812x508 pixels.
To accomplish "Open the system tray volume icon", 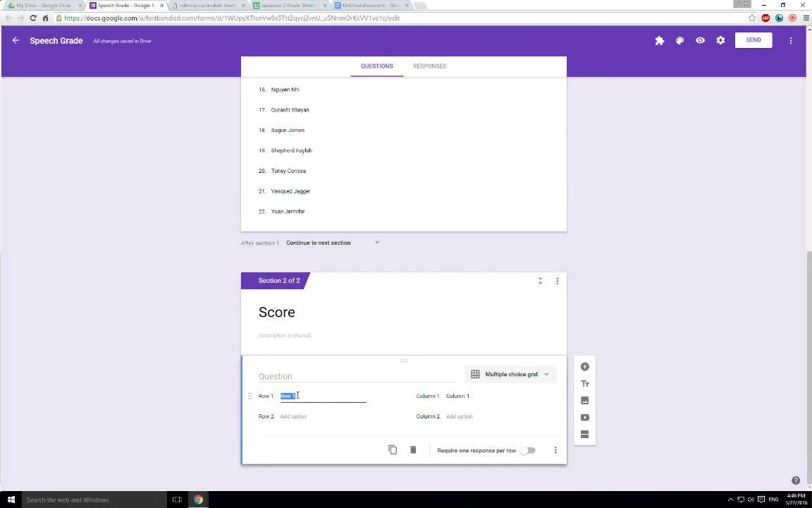I will tap(751, 500).
